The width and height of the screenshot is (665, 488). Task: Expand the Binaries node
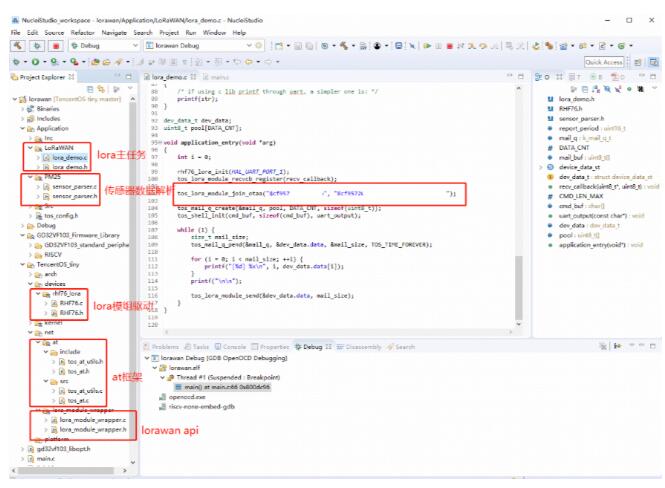click(23, 109)
